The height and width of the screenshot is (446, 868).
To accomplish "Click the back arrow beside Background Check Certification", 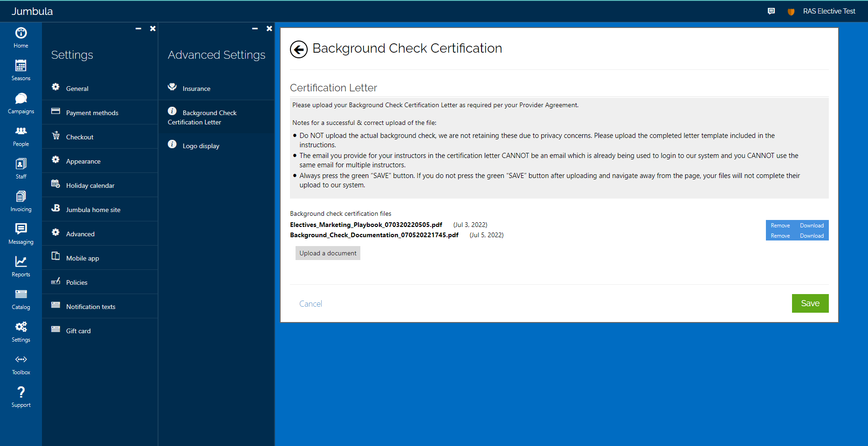I will point(299,49).
